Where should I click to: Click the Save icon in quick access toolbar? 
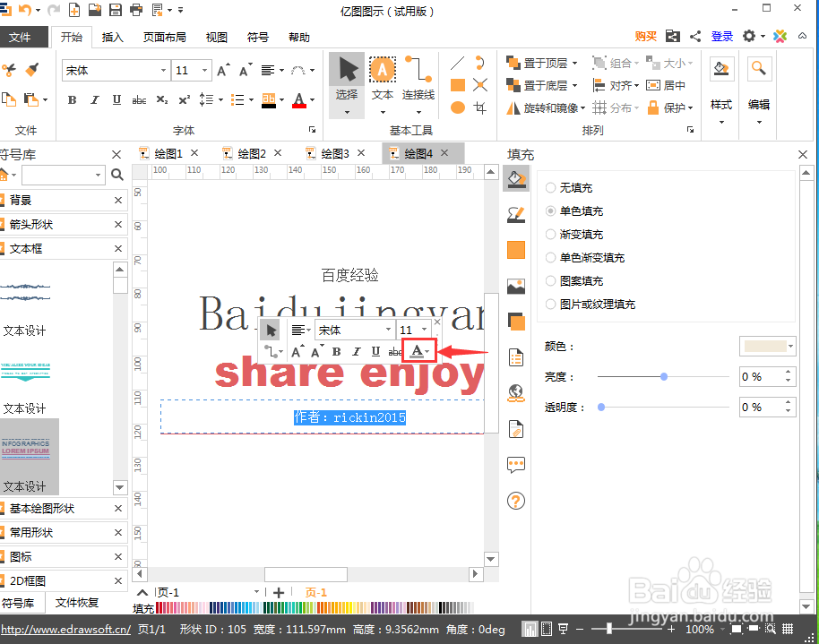click(x=116, y=9)
